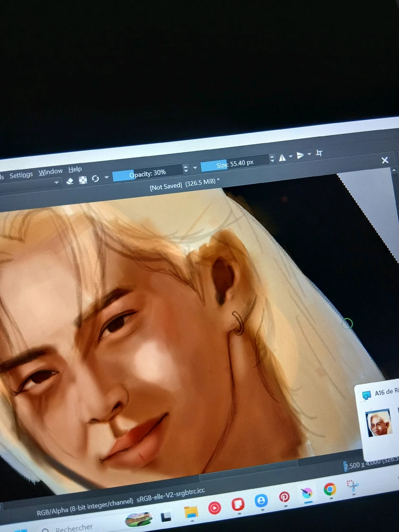Open the red play-button music app
This screenshot has width=399, height=532.
pos(214,508)
